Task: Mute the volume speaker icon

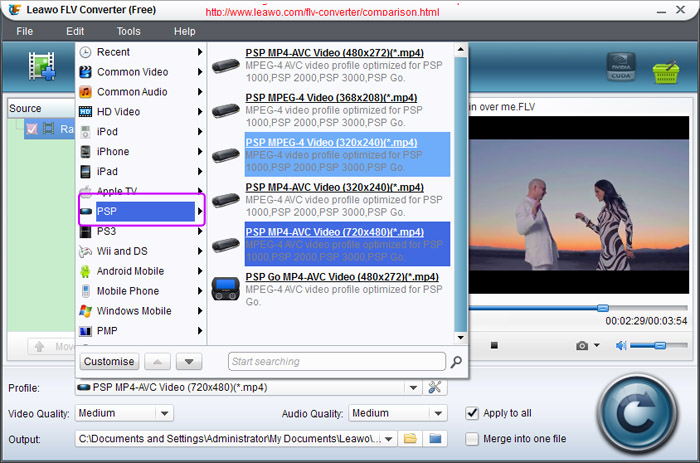Action: [621, 345]
